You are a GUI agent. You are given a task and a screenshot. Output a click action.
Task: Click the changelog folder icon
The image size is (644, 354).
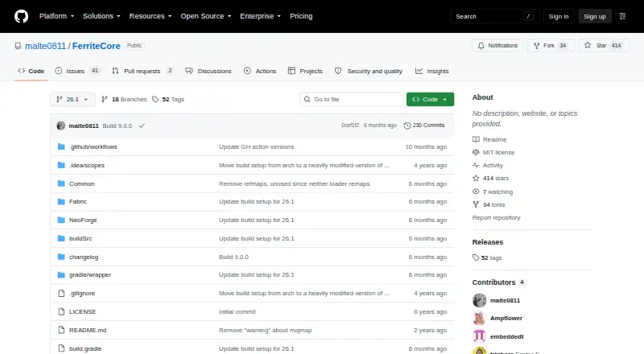(61, 257)
